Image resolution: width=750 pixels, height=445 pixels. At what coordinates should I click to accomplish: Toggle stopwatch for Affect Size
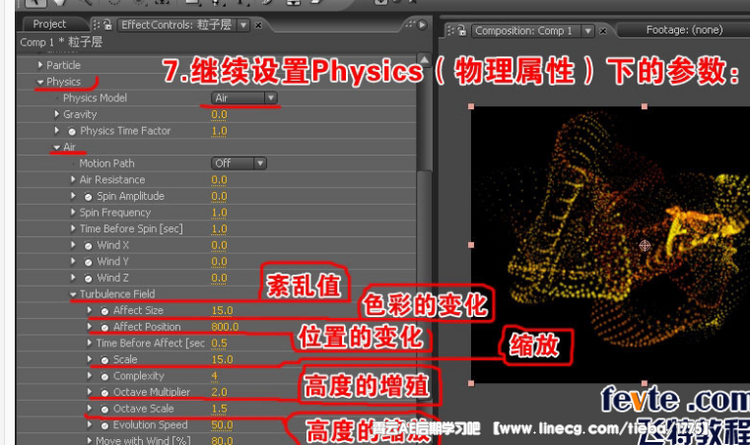tap(105, 311)
